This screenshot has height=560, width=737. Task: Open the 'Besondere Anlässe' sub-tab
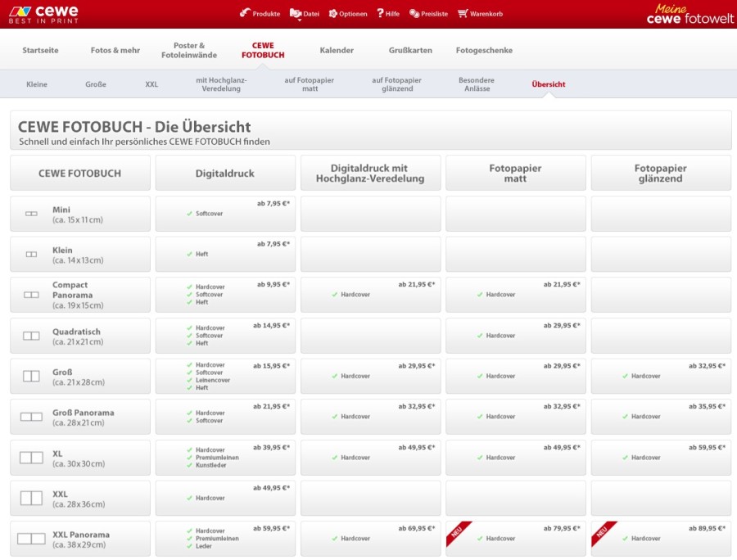(x=476, y=84)
